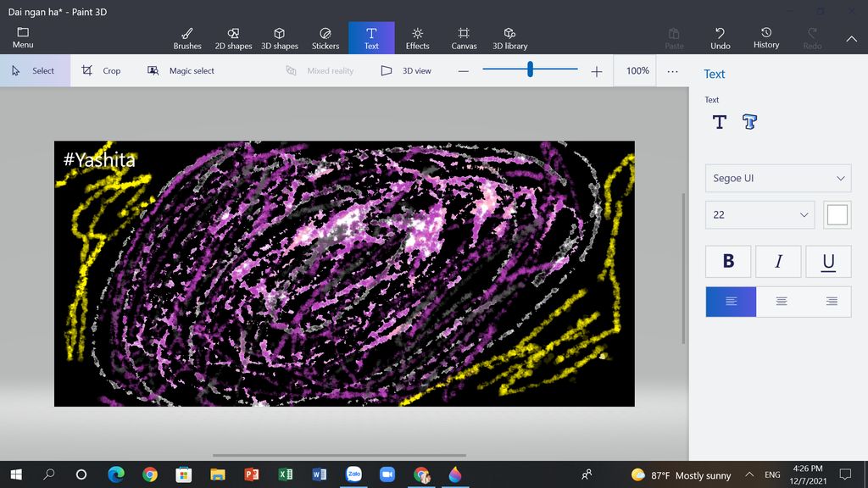868x488 pixels.
Task: Click the 100% zoom value
Action: coord(637,71)
